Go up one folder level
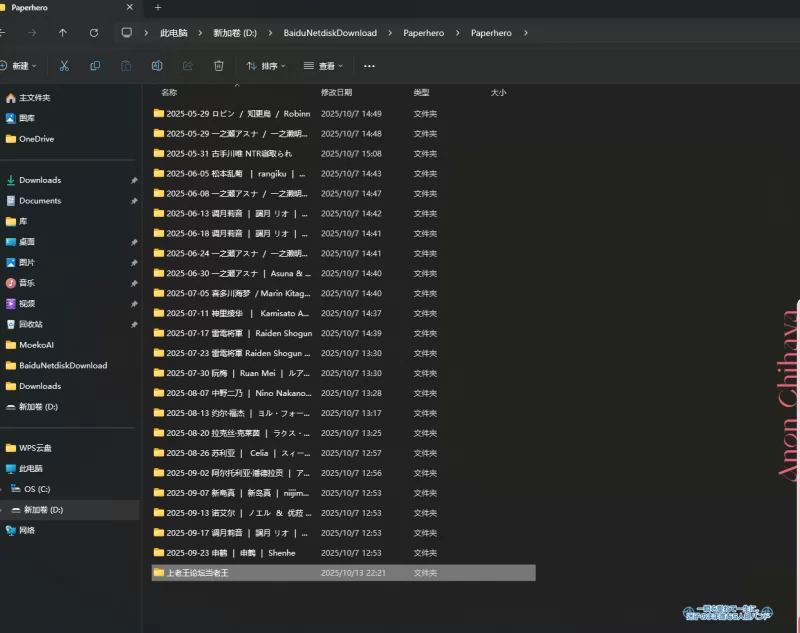Image resolution: width=800 pixels, height=633 pixels. click(x=63, y=33)
